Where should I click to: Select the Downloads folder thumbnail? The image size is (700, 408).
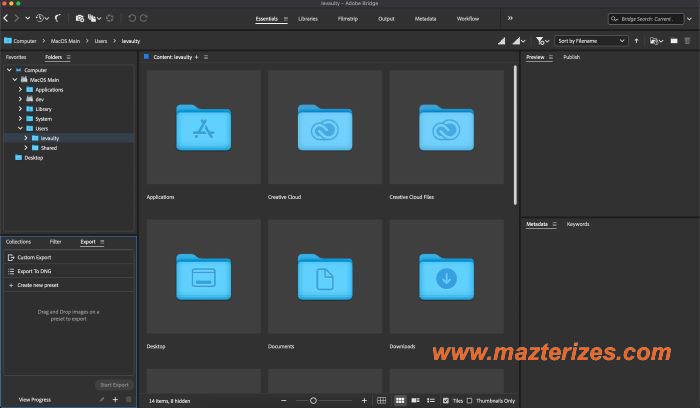[x=446, y=277]
